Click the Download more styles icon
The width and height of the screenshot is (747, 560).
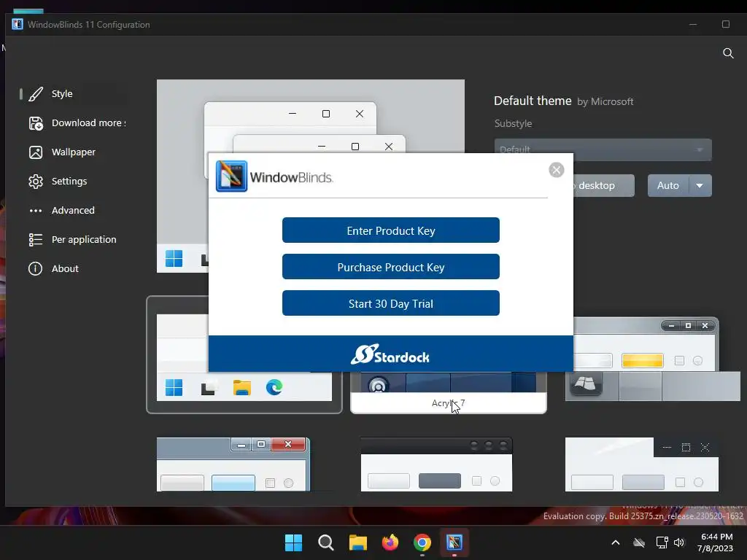coord(36,123)
